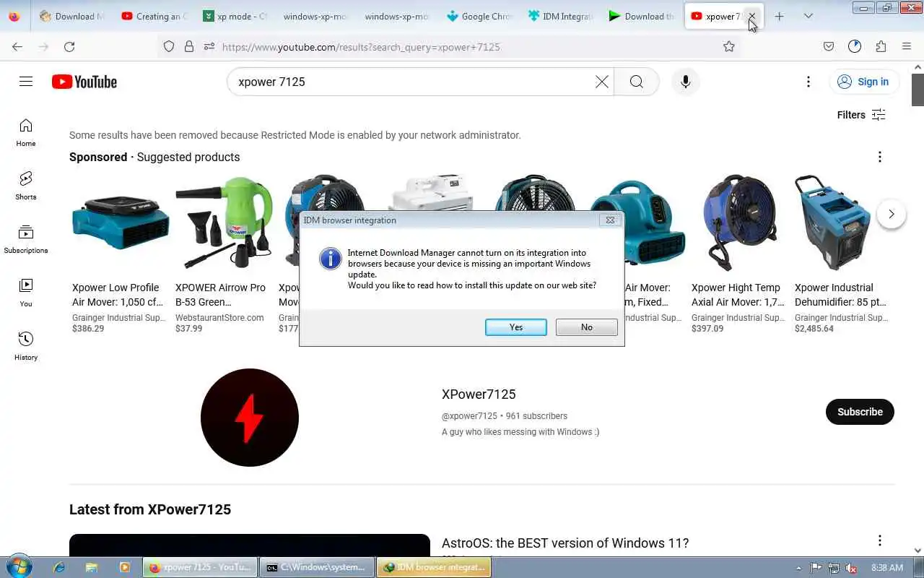Viewport: 924px width, 578px height.
Task: Switch to the IDM Integration tab
Action: coord(560,16)
